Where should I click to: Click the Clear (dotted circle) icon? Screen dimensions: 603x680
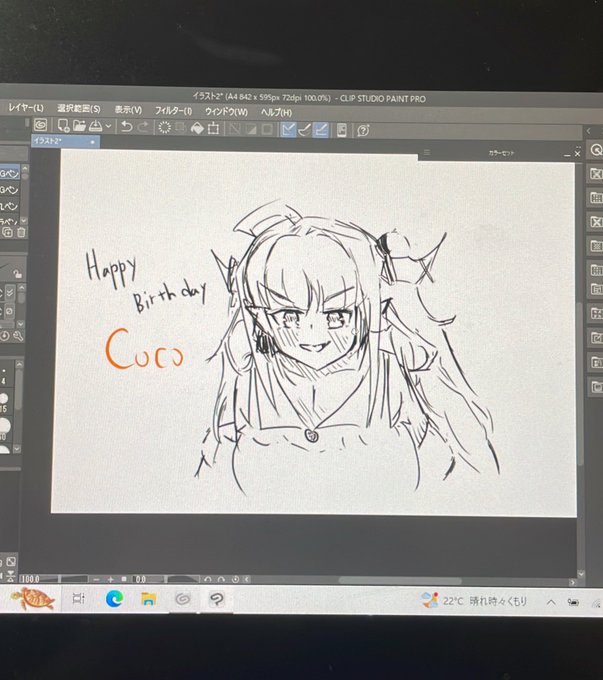point(164,128)
